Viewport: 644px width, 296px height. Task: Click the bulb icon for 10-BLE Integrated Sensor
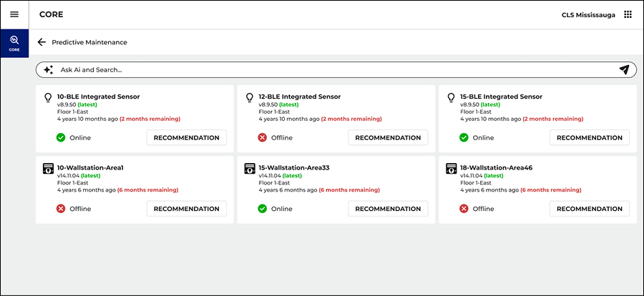(x=48, y=98)
